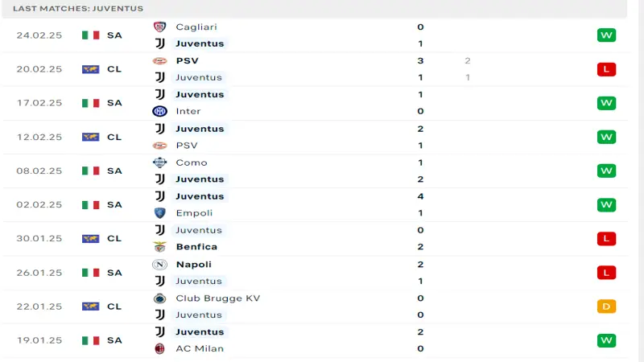
Task: Click the Empoli shield crest icon
Action: (159, 213)
